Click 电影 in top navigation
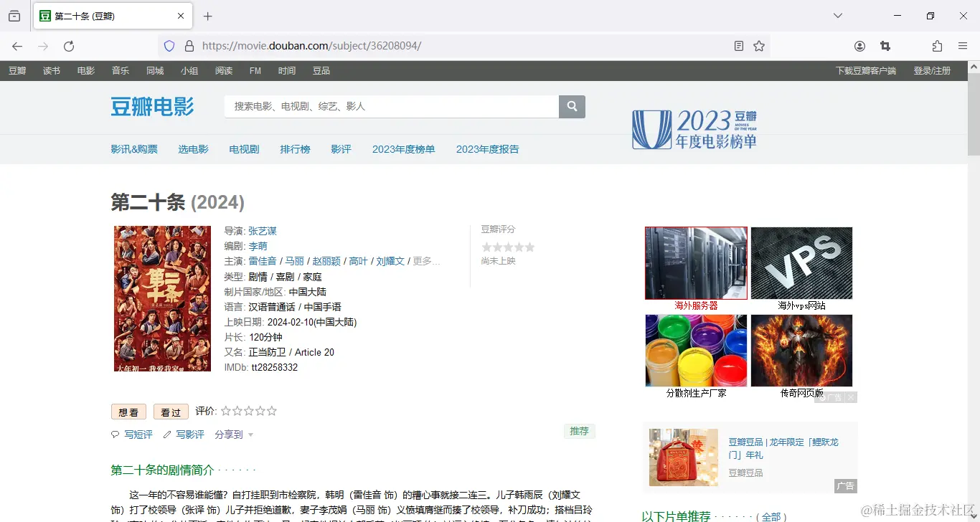980x522 pixels. (86, 70)
